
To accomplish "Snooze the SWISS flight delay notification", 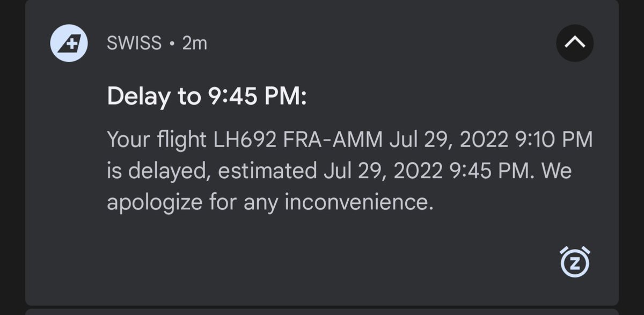I will (574, 262).
